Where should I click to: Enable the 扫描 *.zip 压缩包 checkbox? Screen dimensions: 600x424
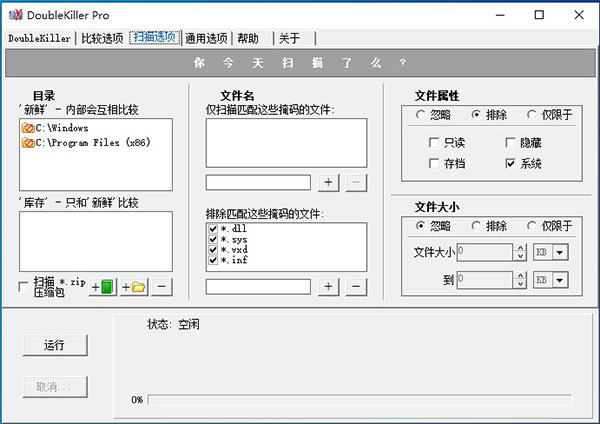[24, 288]
